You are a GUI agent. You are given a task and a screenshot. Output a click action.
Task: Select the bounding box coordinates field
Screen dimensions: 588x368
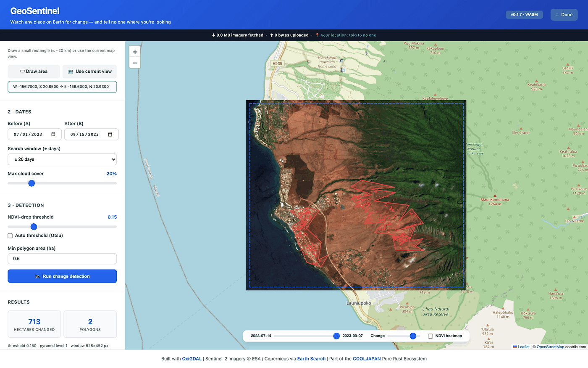point(62,87)
